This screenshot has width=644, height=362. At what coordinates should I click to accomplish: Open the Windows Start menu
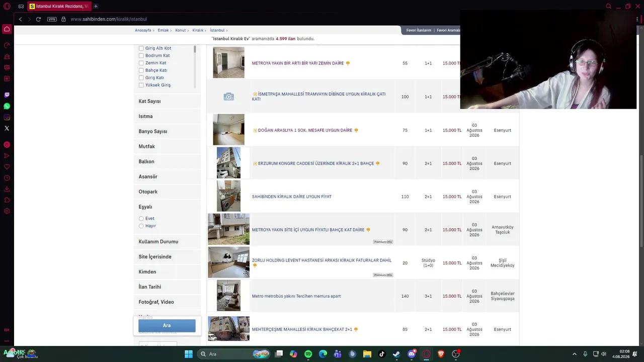point(189,354)
